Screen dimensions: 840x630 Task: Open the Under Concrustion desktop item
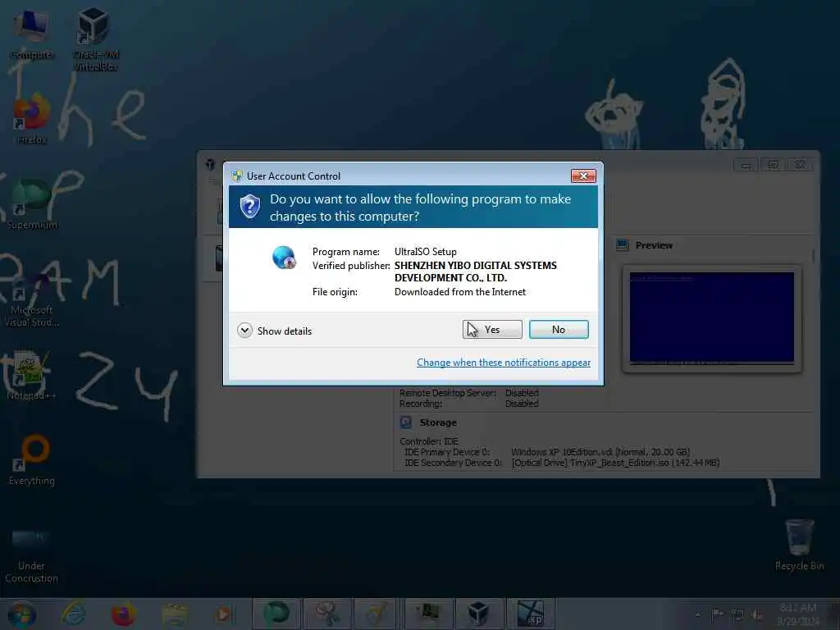[x=32, y=555]
